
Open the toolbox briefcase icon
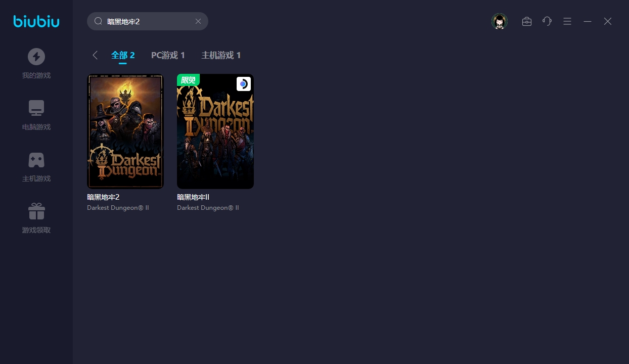point(527,21)
